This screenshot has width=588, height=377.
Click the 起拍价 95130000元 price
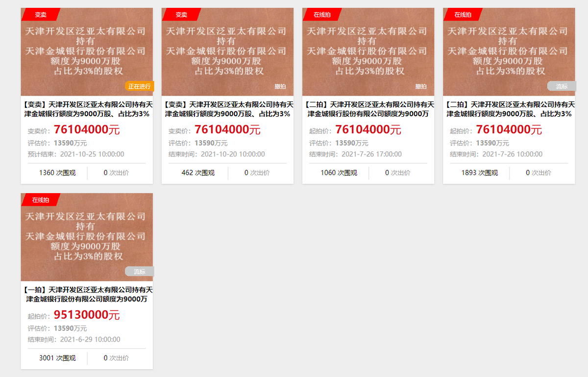click(87, 315)
